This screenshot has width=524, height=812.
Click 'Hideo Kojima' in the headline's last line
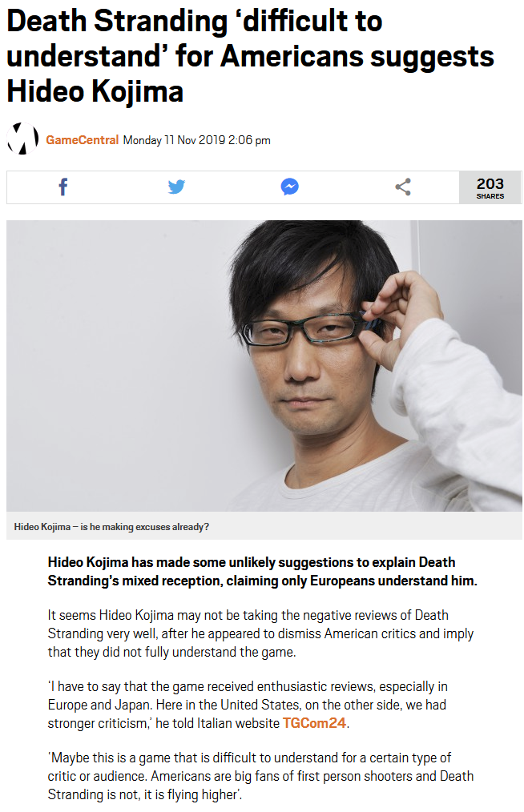[95, 91]
